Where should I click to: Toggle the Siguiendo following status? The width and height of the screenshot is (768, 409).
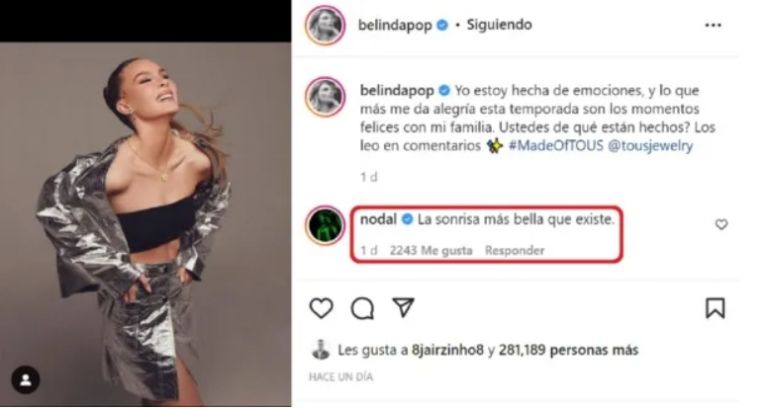(499, 24)
